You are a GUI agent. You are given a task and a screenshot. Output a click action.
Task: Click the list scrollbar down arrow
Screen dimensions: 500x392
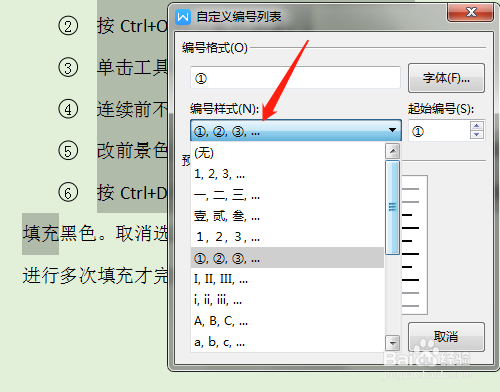click(393, 342)
